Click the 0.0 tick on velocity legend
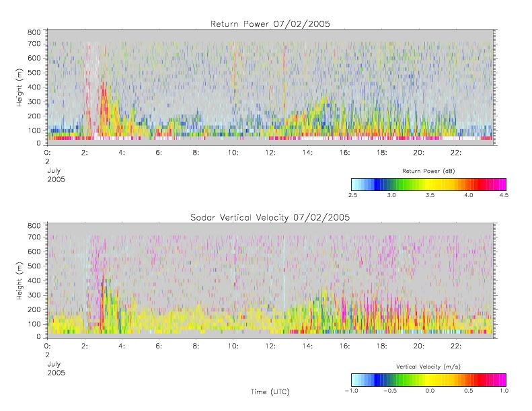 click(x=430, y=391)
